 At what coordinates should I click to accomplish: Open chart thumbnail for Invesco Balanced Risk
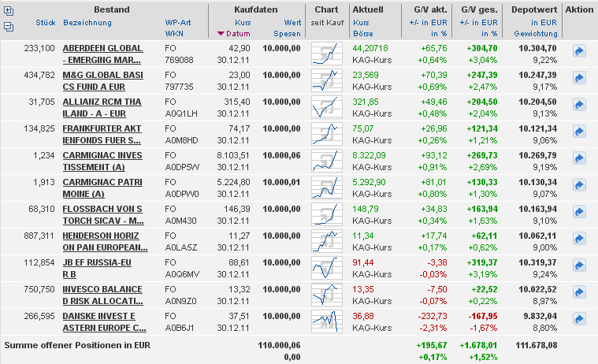(x=325, y=295)
